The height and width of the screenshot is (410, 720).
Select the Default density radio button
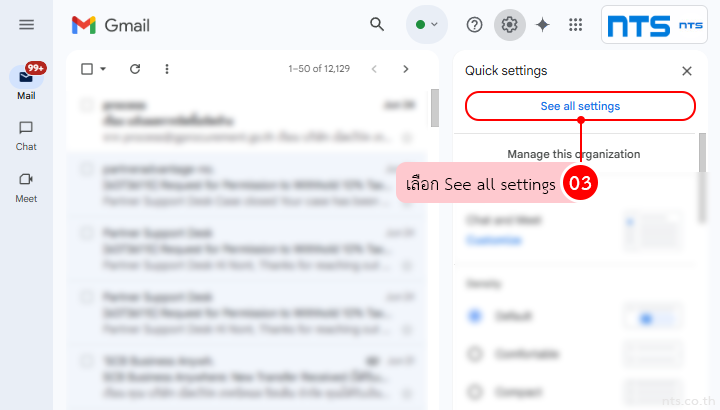475,317
